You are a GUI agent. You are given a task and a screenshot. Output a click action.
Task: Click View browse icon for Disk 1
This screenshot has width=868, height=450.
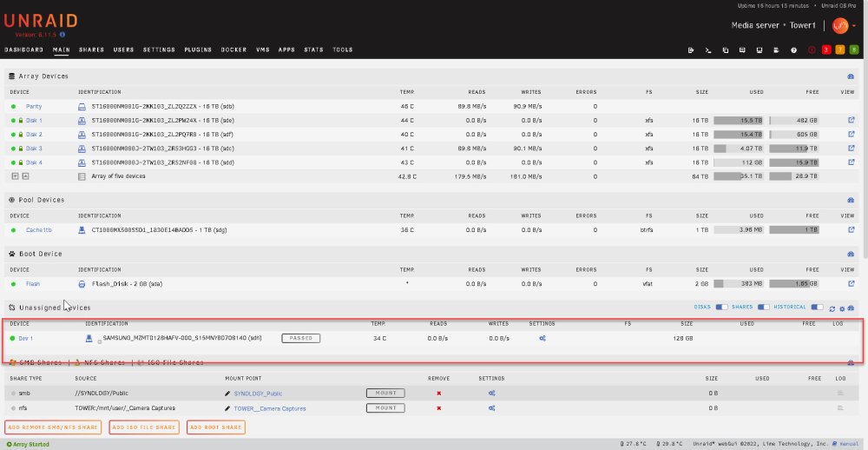851,120
